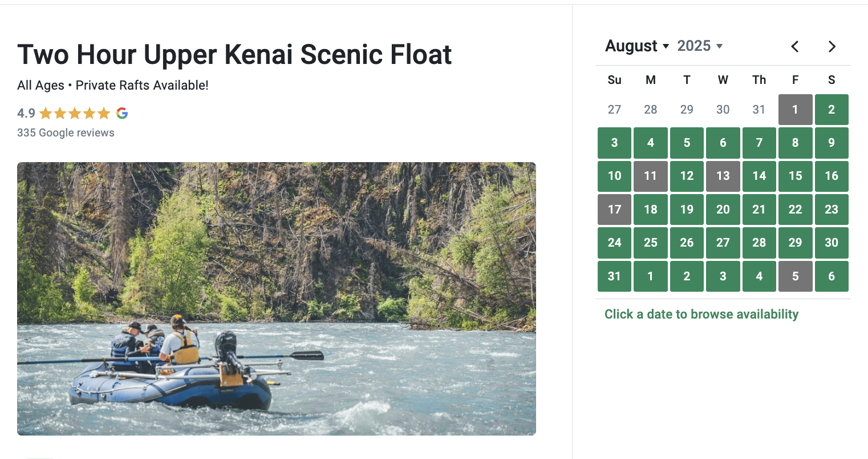Select grayed-out August 17 cell
Image resolution: width=868 pixels, height=459 pixels.
point(614,210)
